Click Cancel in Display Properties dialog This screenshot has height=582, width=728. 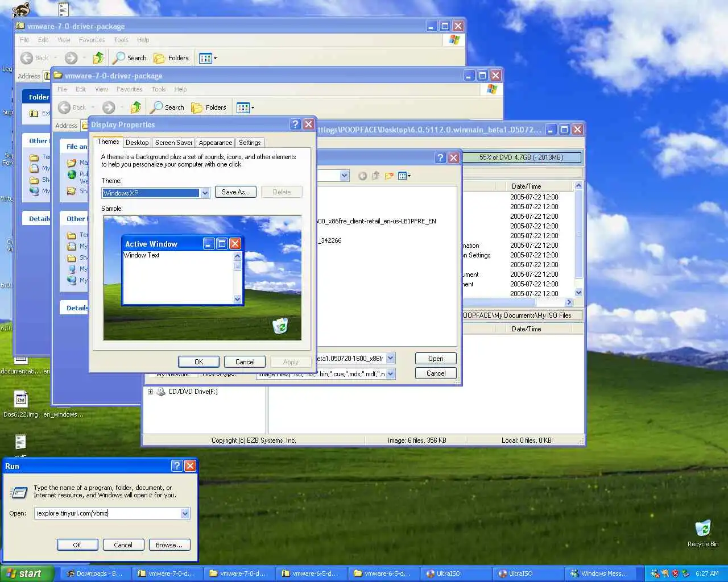245,362
